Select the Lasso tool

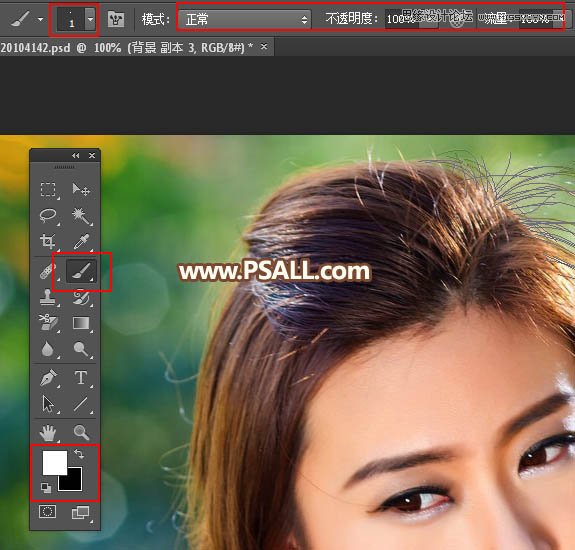coord(48,215)
